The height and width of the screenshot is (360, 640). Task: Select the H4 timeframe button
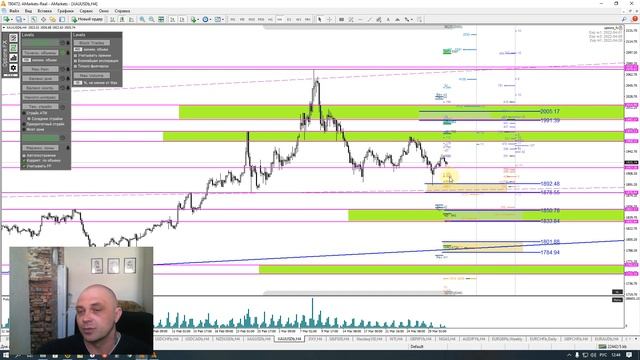[280, 19]
